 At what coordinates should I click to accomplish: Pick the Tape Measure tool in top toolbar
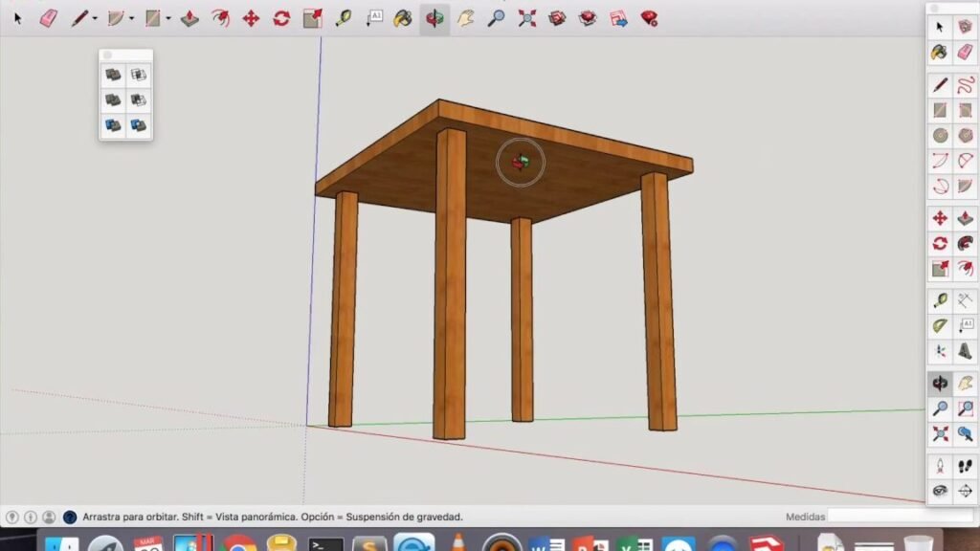pos(343,18)
